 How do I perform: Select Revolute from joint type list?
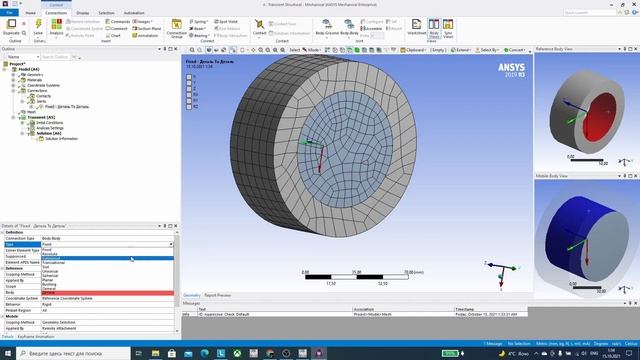[107, 254]
